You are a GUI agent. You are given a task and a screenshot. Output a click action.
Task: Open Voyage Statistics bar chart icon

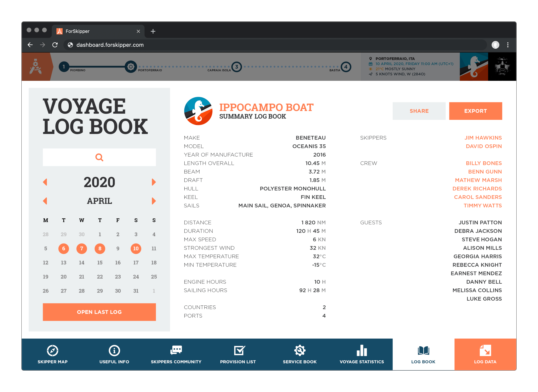362,350
